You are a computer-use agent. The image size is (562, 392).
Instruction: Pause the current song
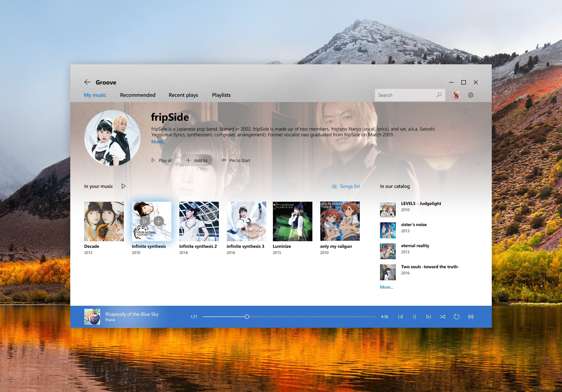tap(414, 317)
